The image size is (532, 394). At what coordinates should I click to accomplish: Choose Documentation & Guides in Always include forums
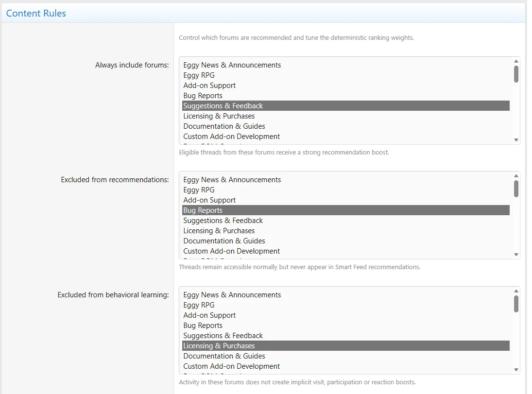(x=346, y=126)
